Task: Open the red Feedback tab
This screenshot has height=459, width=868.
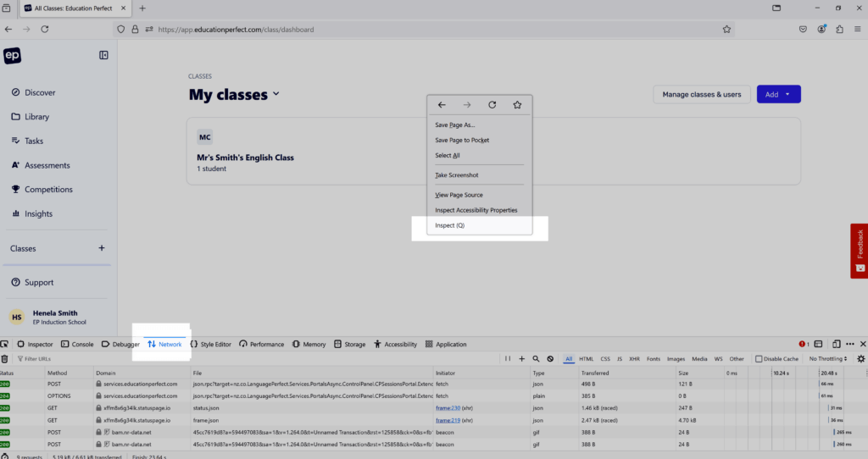Action: [x=860, y=251]
